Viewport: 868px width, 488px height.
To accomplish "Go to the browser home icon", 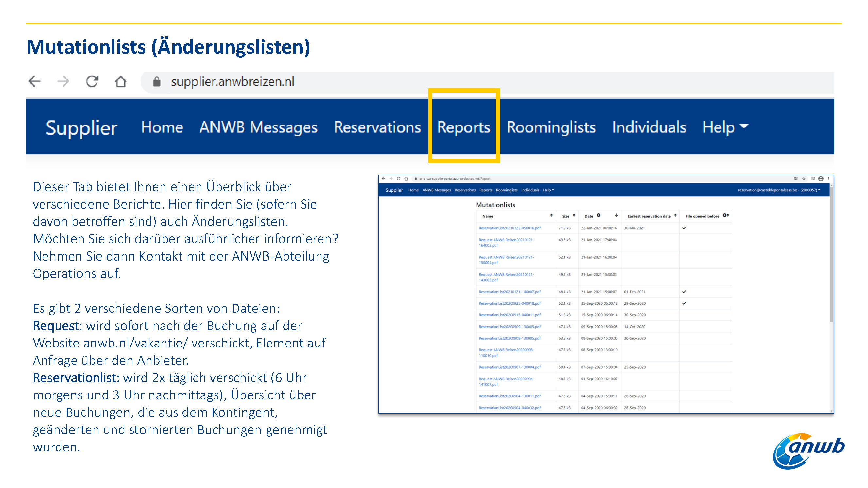I will 121,81.
